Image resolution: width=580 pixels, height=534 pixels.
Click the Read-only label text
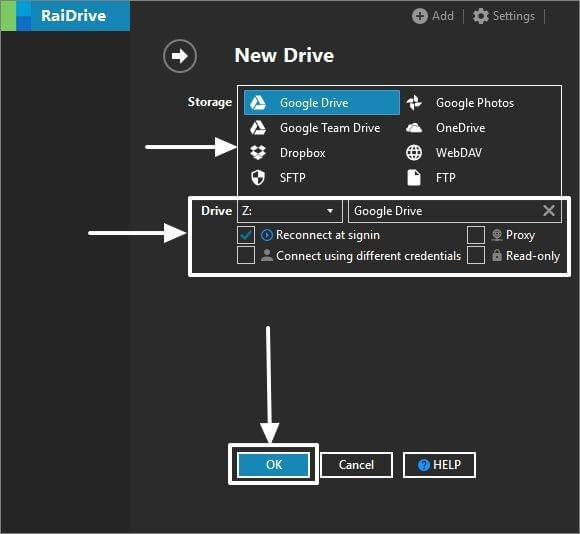(x=533, y=256)
